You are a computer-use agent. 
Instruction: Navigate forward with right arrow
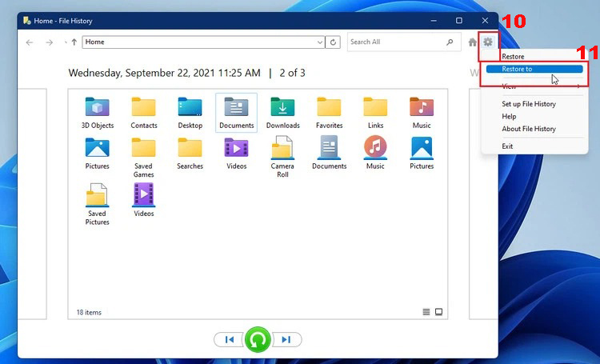(x=50, y=42)
